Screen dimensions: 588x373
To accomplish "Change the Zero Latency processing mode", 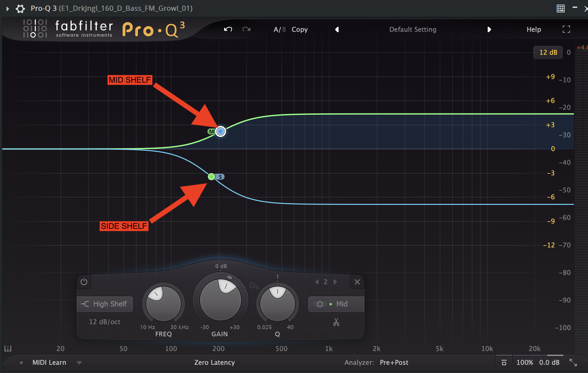I will click(x=214, y=363).
